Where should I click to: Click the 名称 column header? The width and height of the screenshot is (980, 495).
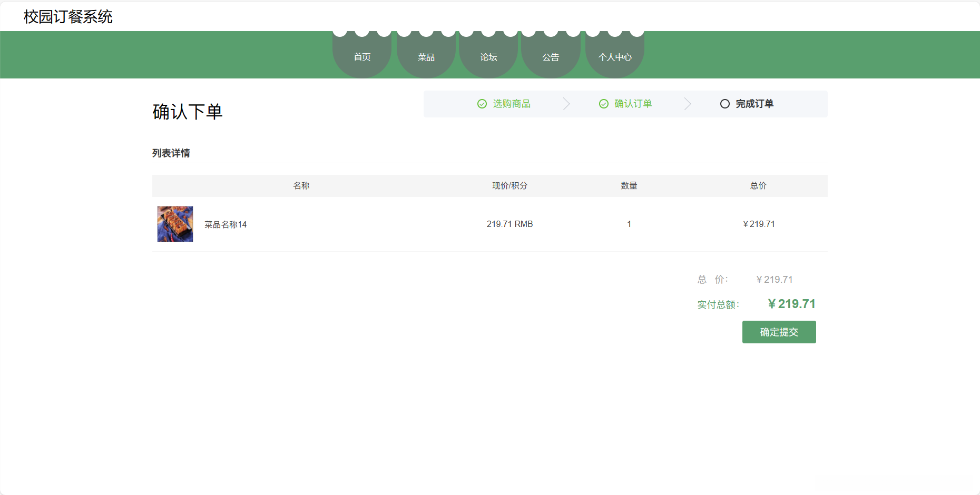pos(301,185)
